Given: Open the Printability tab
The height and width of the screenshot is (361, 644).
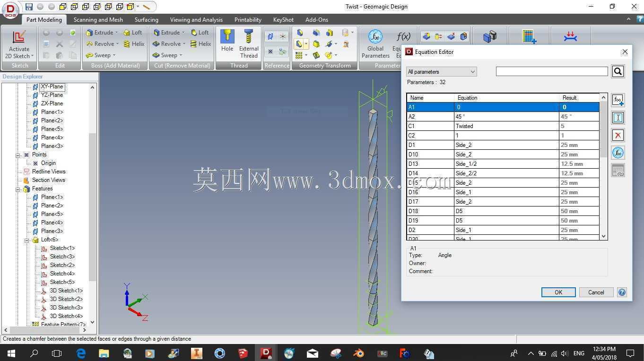Looking at the screenshot, I should pos(248,20).
